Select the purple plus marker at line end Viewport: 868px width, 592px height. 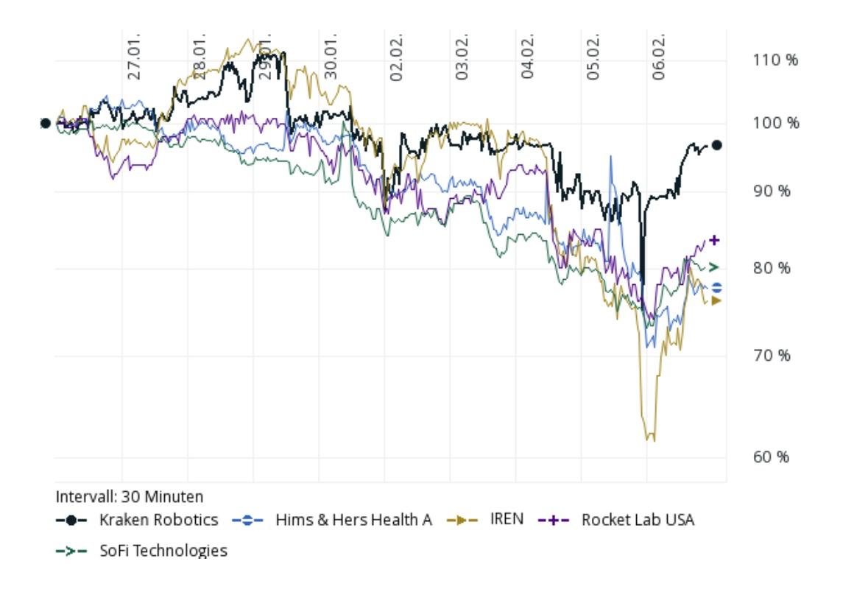click(x=713, y=240)
